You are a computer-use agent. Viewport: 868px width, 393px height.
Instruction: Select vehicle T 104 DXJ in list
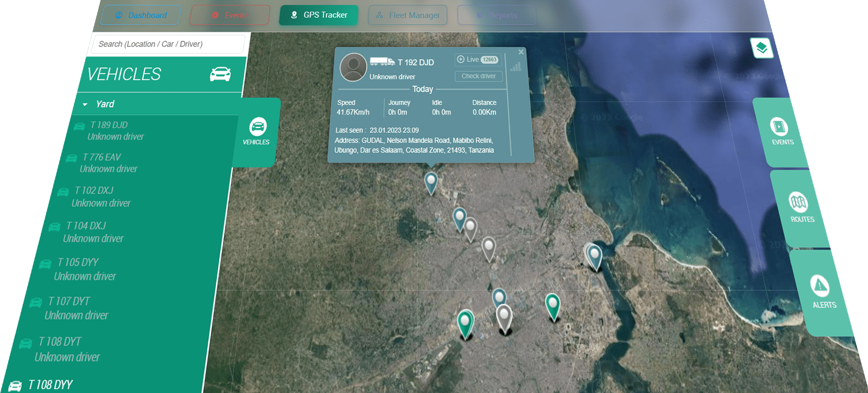(86, 232)
